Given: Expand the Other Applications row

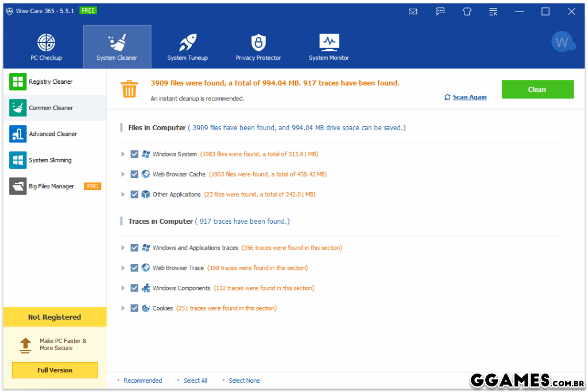Looking at the screenshot, I should click(x=123, y=195).
